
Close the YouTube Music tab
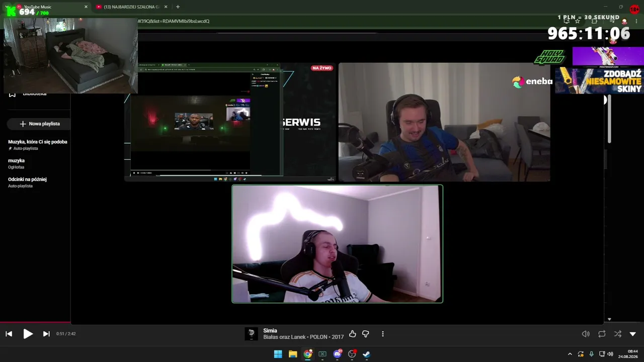pyautogui.click(x=86, y=7)
